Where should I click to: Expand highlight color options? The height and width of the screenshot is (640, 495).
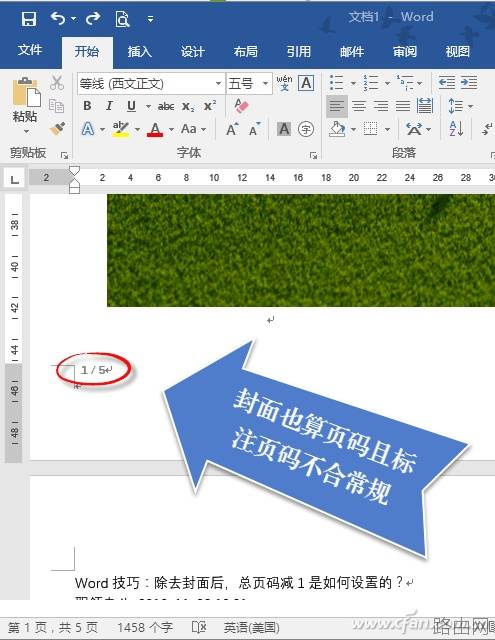138,130
